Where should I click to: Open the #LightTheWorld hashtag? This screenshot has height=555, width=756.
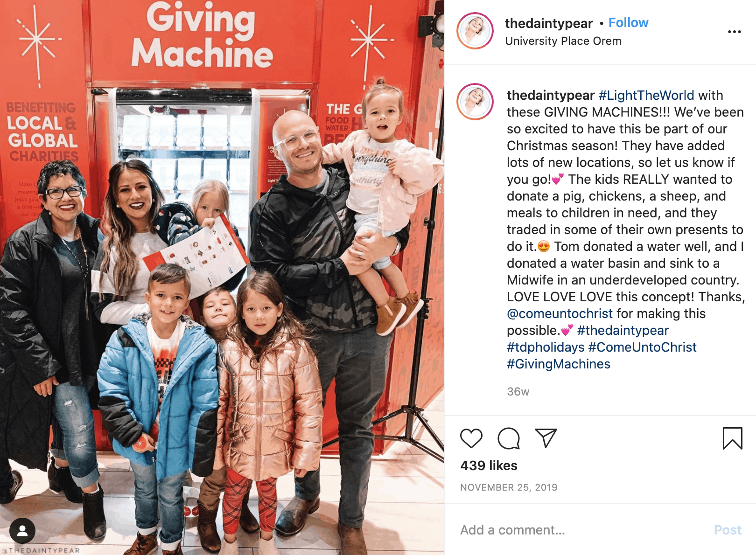point(646,95)
